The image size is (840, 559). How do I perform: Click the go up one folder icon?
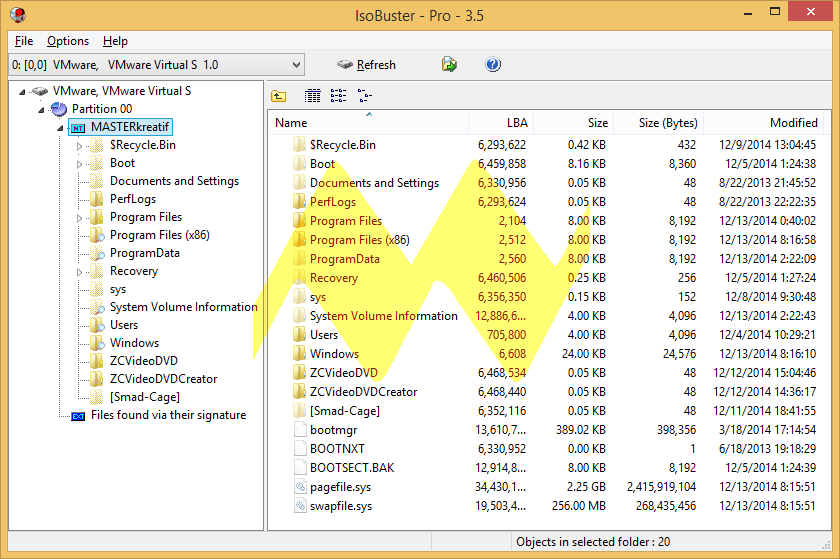pos(279,96)
